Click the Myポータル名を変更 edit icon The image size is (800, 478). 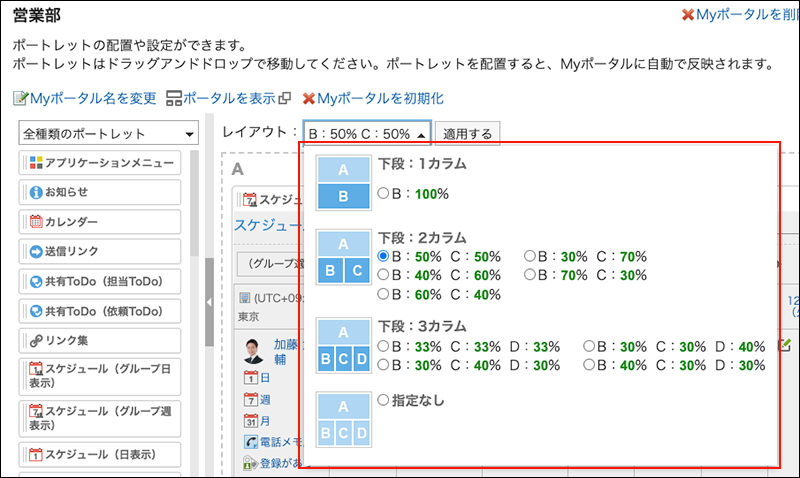click(x=20, y=99)
